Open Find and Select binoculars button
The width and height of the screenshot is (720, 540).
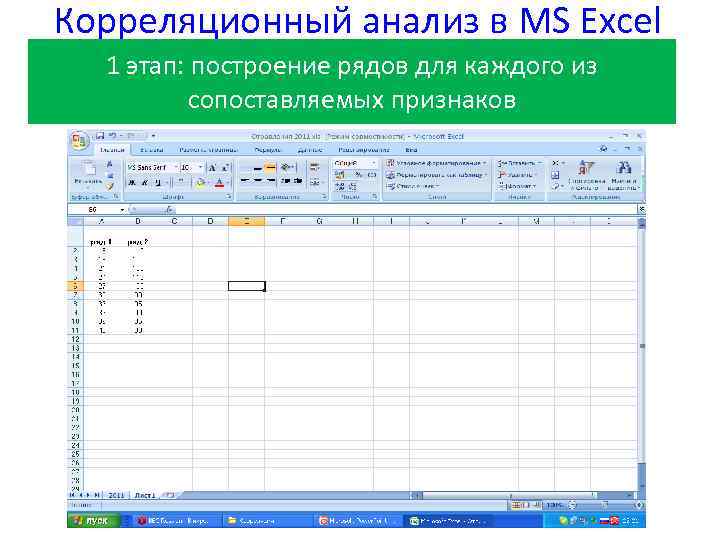click(x=623, y=175)
